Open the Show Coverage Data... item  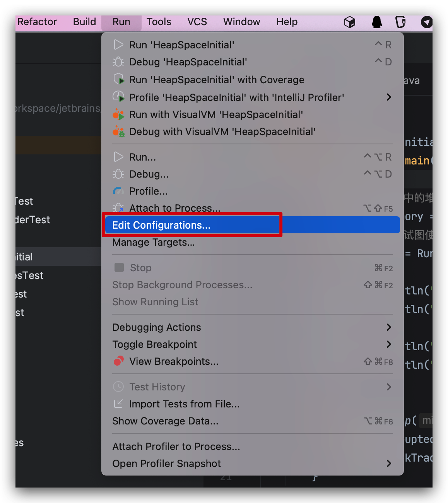tap(165, 421)
